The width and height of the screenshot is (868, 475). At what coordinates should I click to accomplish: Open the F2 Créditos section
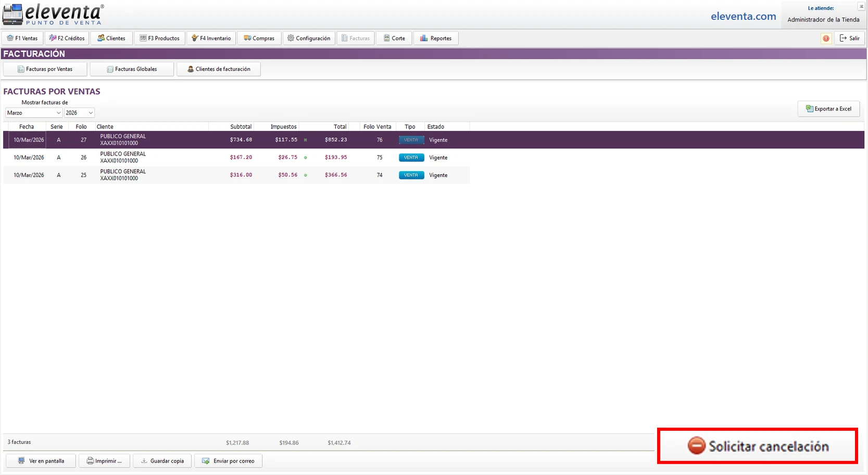point(67,38)
